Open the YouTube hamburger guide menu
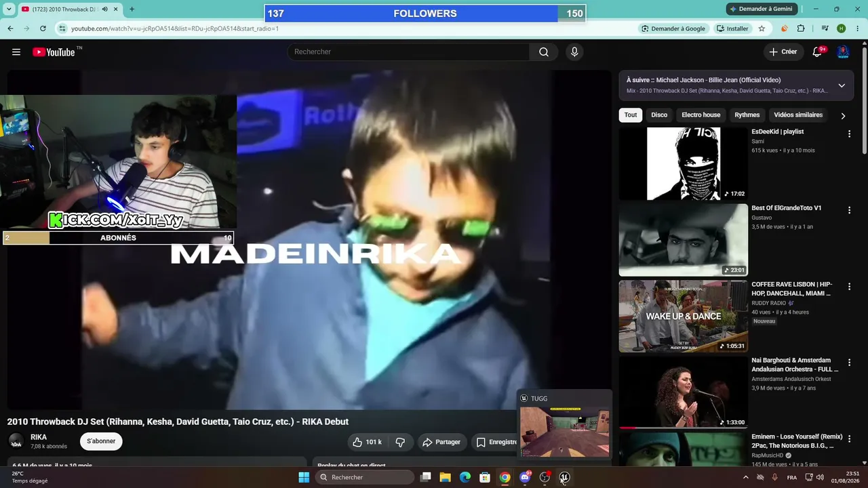The image size is (868, 488). click(x=16, y=52)
